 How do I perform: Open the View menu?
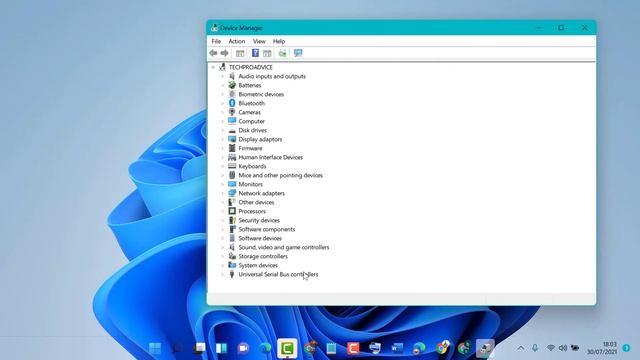[x=259, y=41]
